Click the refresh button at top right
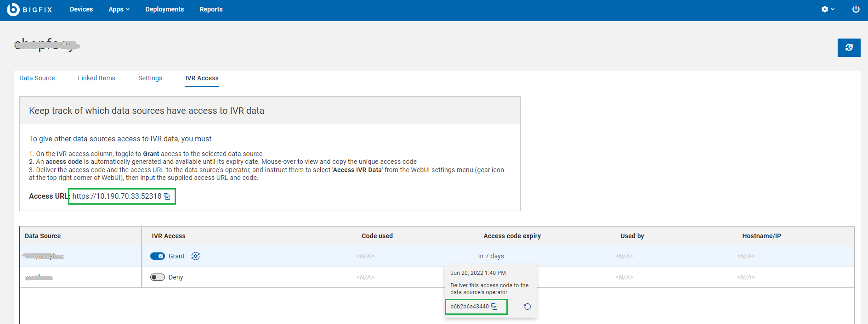The width and height of the screenshot is (868, 324). point(849,48)
